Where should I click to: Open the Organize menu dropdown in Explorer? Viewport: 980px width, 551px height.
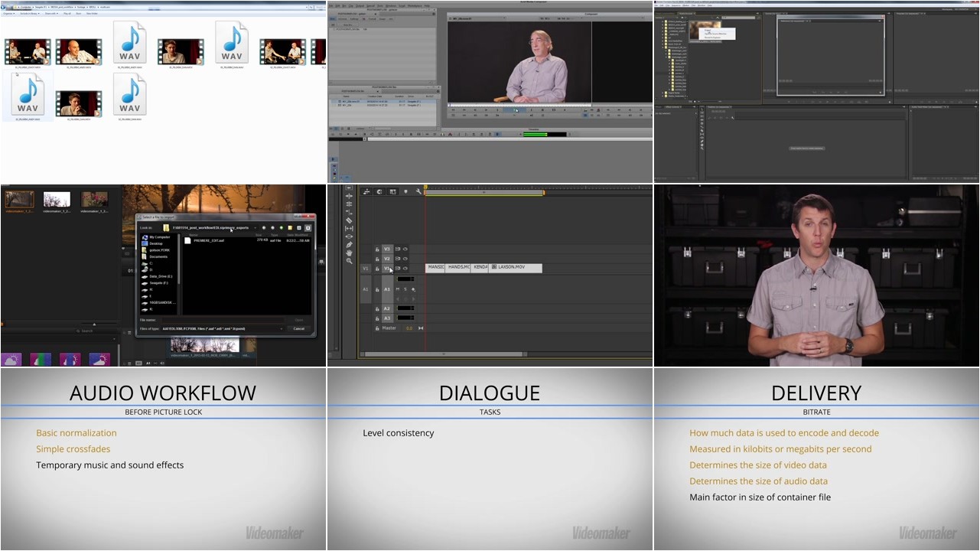pos(9,13)
